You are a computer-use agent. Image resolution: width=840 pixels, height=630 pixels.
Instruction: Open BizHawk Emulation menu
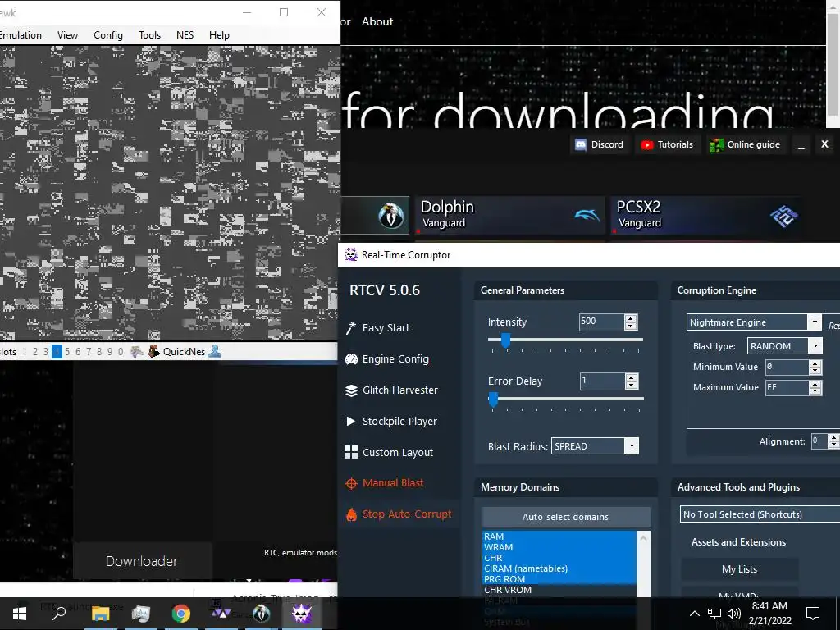tap(21, 34)
